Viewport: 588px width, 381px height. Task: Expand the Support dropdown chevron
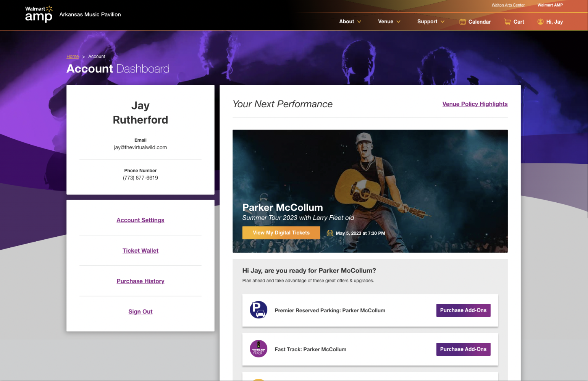point(443,22)
